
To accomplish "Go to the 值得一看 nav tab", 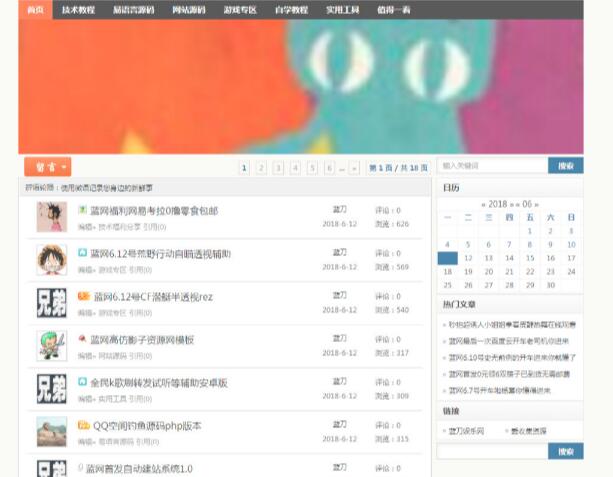I will pyautogui.click(x=394, y=10).
